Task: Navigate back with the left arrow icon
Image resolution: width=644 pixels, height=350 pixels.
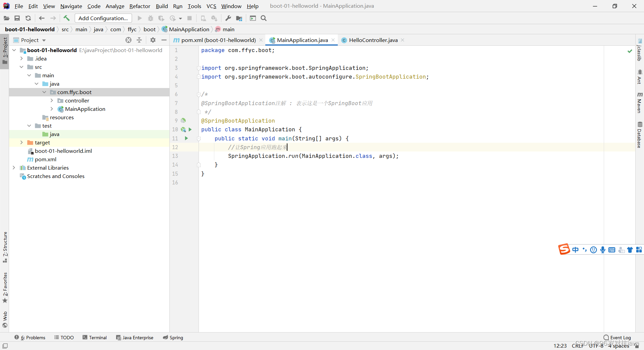Action: point(42,18)
